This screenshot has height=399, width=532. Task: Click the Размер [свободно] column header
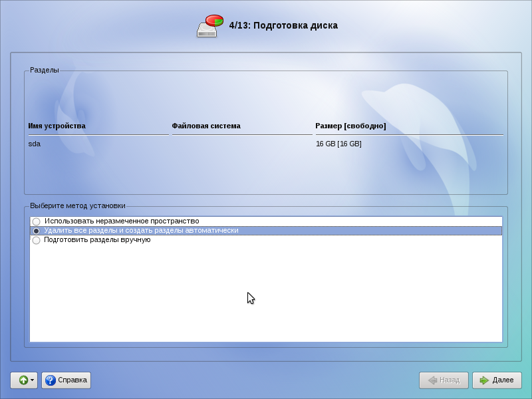pyautogui.click(x=350, y=126)
